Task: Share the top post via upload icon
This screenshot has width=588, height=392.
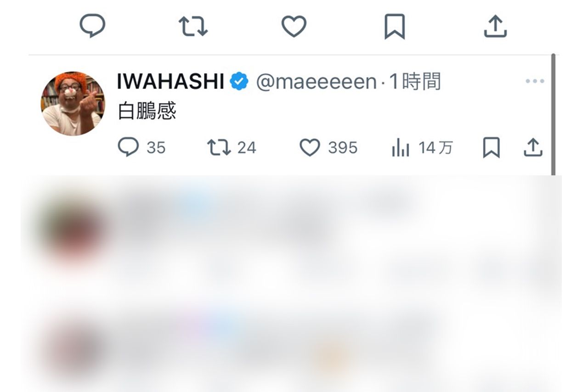Action: pyautogui.click(x=495, y=26)
